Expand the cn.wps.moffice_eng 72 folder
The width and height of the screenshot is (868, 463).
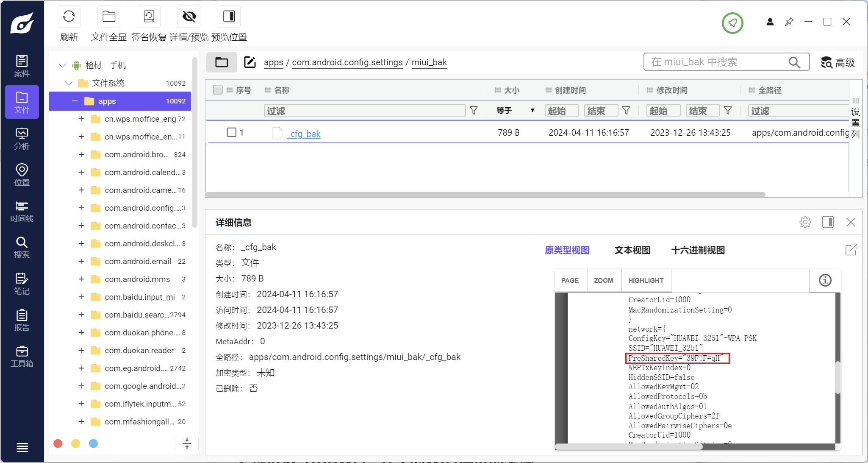pos(81,119)
